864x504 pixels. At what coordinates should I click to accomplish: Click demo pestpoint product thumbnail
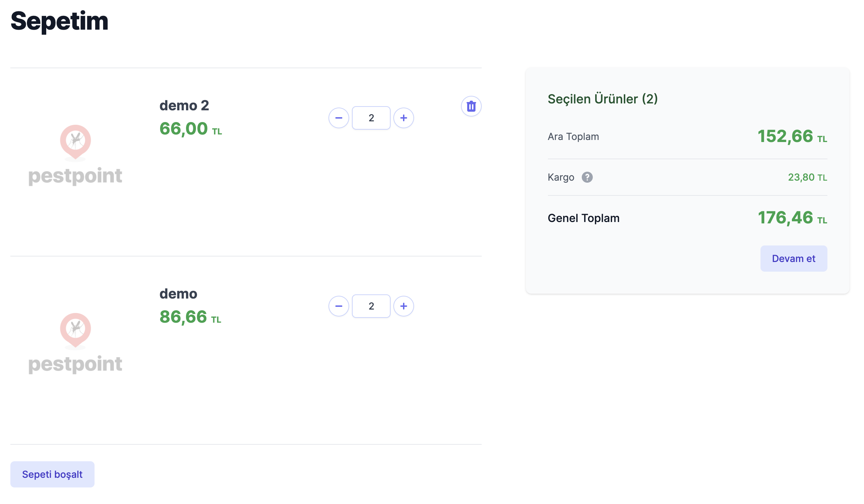75,343
